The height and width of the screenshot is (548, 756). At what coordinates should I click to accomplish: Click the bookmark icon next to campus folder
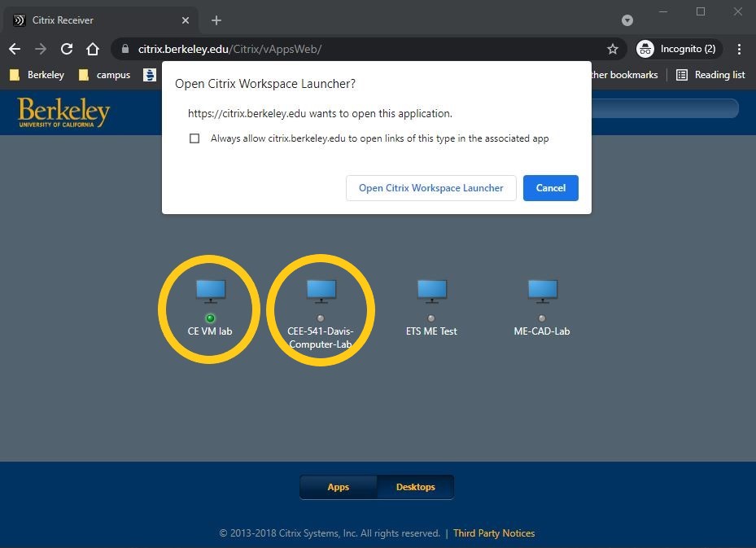click(x=150, y=75)
